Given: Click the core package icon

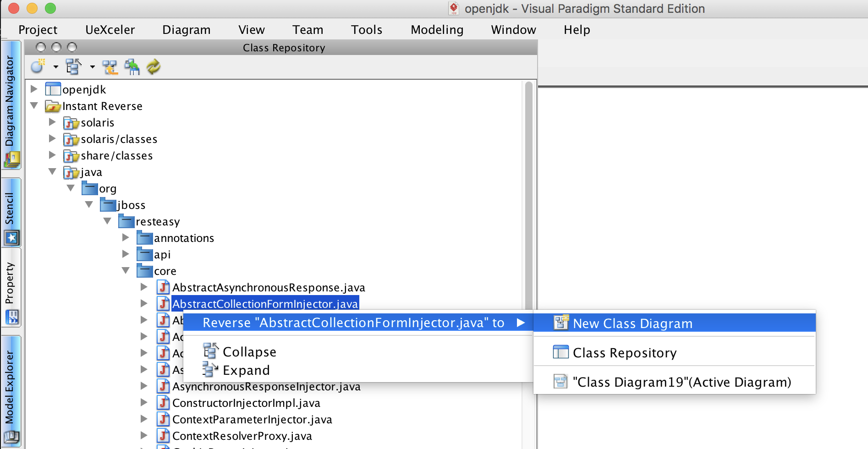Looking at the screenshot, I should click(145, 271).
